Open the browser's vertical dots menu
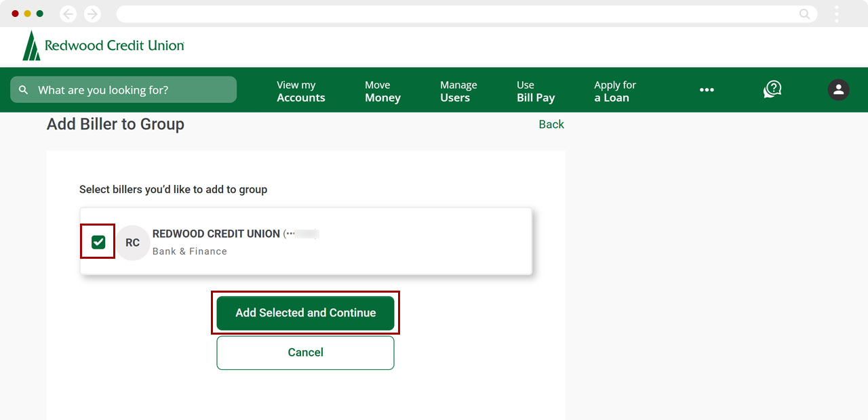 click(837, 14)
